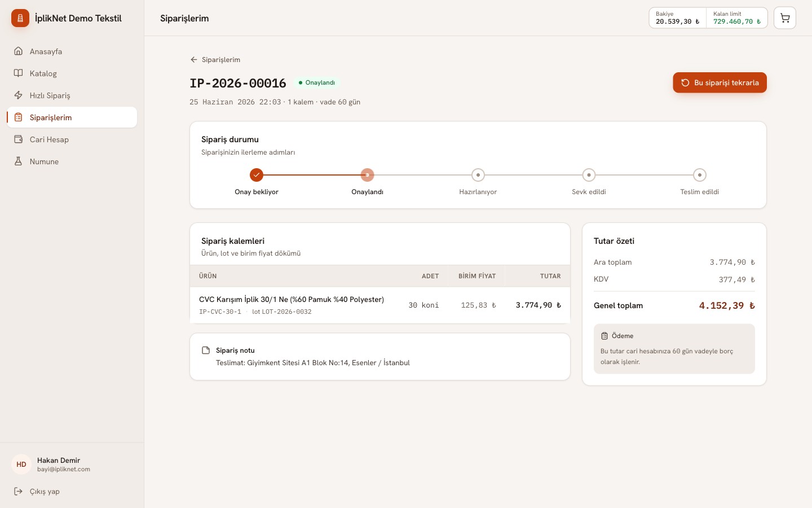Click Bu siparişi tekrarla button

pyautogui.click(x=720, y=82)
